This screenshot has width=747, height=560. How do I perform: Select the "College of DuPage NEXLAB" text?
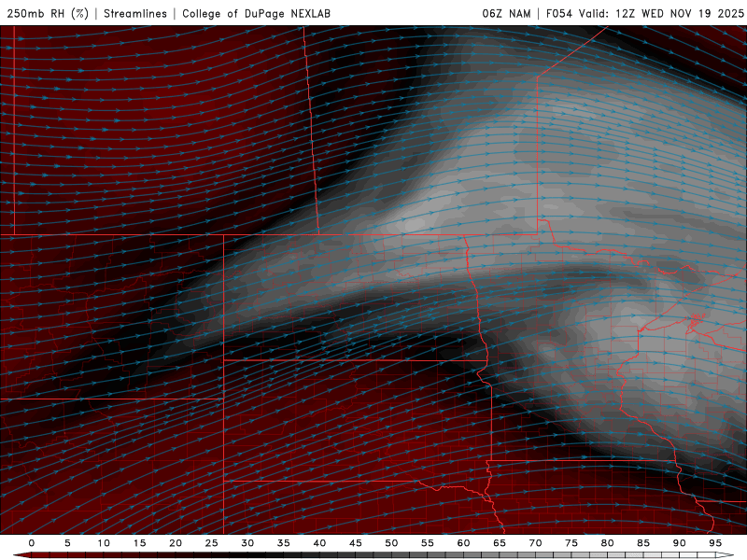pyautogui.click(x=256, y=13)
